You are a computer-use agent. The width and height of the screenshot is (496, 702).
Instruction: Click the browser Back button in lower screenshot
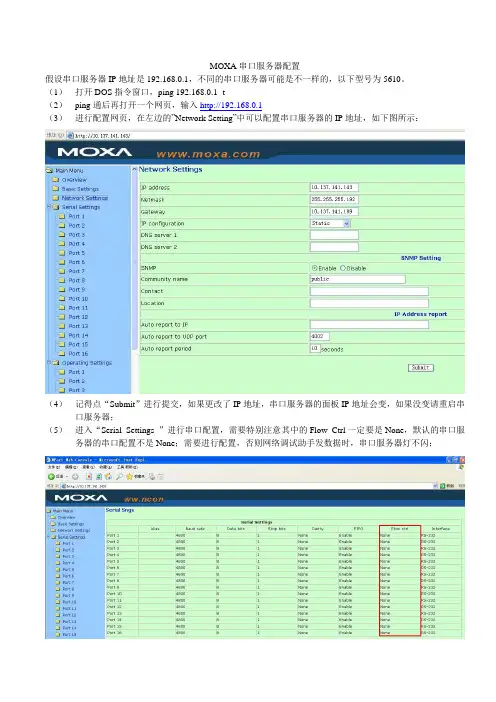tap(56, 477)
